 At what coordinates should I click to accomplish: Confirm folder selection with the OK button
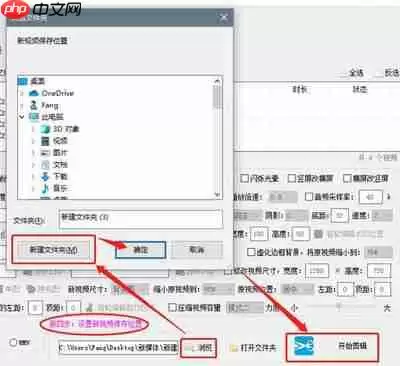pos(141,250)
